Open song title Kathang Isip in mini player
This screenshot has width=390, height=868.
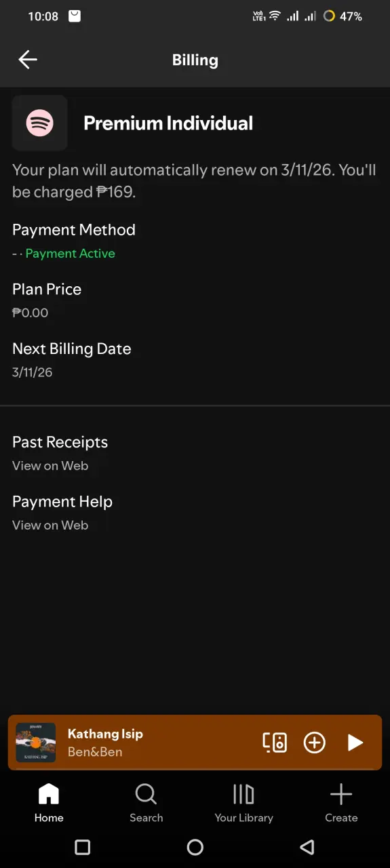point(105,734)
